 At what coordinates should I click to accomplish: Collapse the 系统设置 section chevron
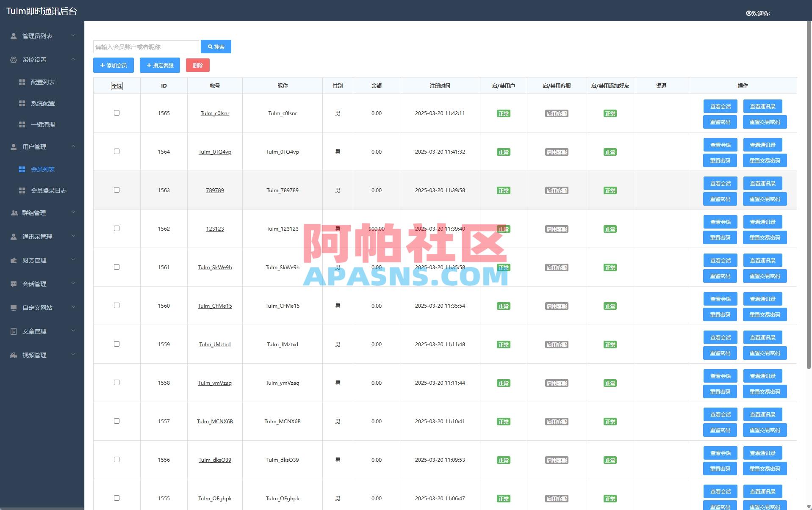click(x=73, y=59)
